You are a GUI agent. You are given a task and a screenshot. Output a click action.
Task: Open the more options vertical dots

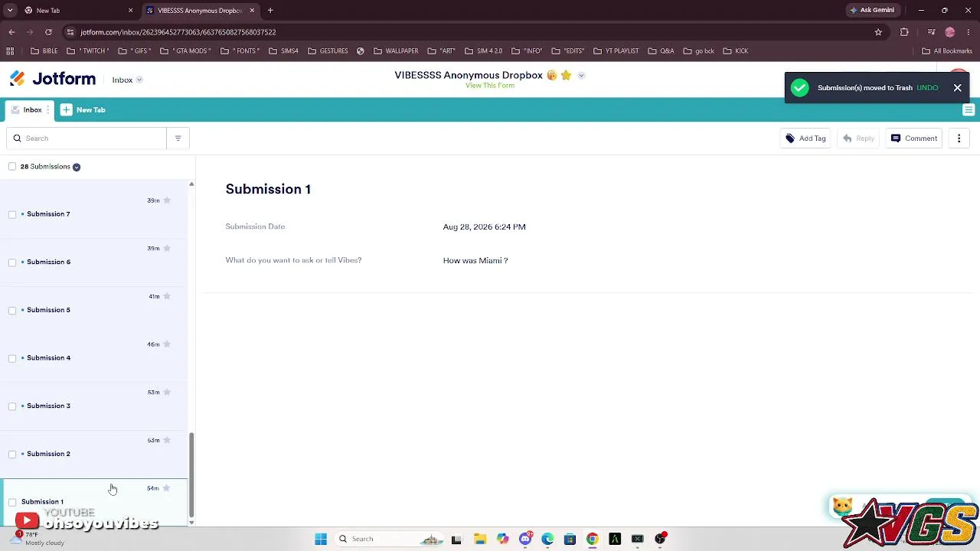(x=959, y=139)
